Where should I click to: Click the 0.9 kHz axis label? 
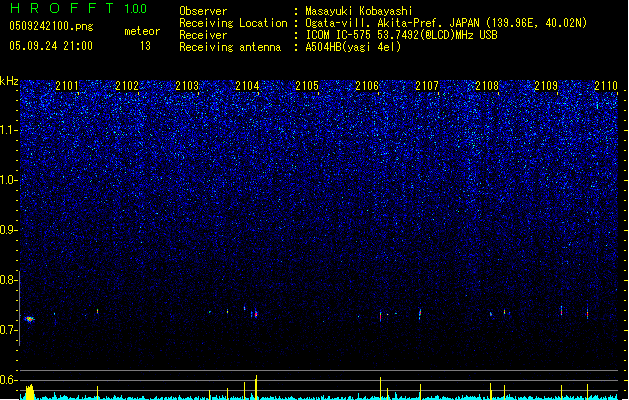8,230
